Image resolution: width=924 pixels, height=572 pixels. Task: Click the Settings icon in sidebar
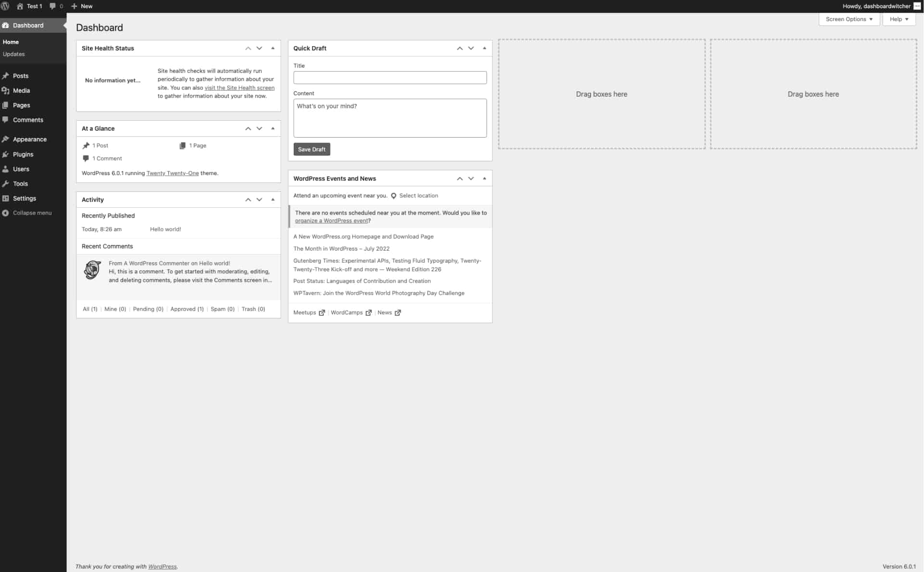[7, 198]
